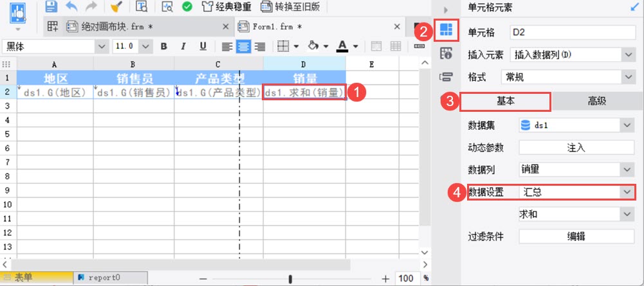The height and width of the screenshot is (286, 644).
Task: Select cell ds1.G(地区)
Action: 55,93
